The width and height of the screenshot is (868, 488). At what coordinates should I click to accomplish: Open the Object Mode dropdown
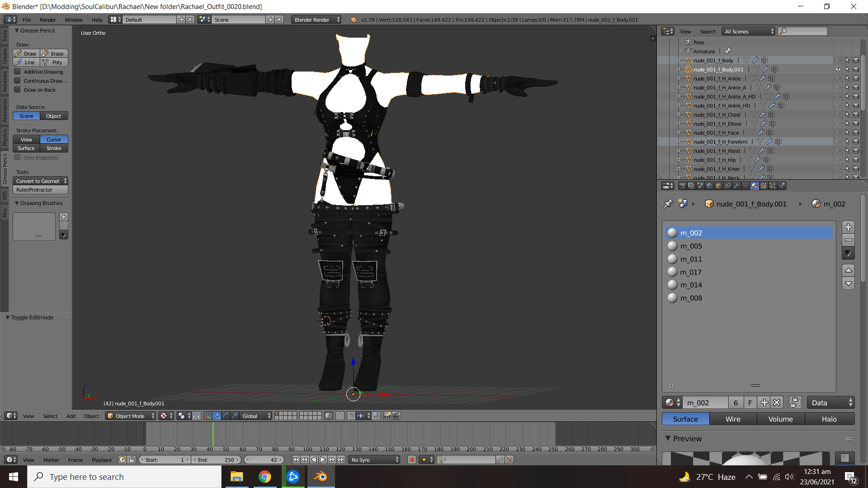click(131, 416)
